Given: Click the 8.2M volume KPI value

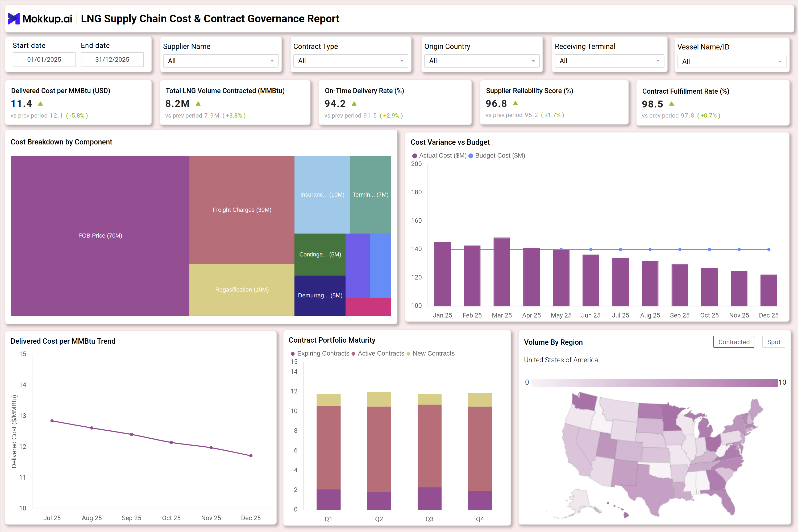Looking at the screenshot, I should [177, 103].
